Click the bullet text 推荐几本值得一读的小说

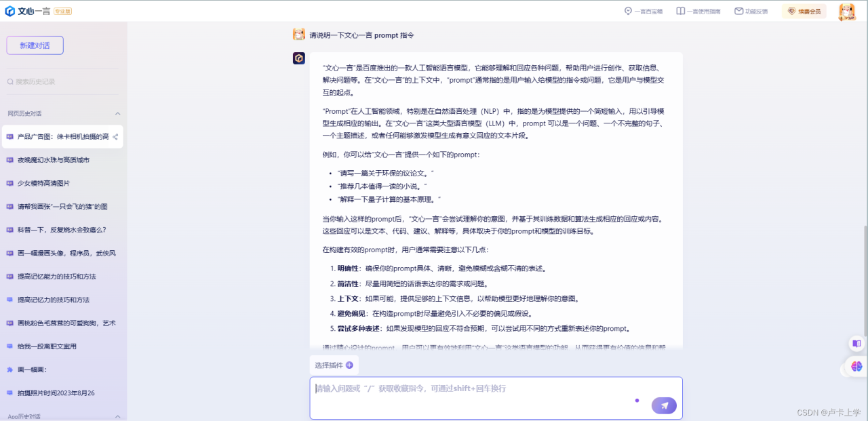click(382, 186)
